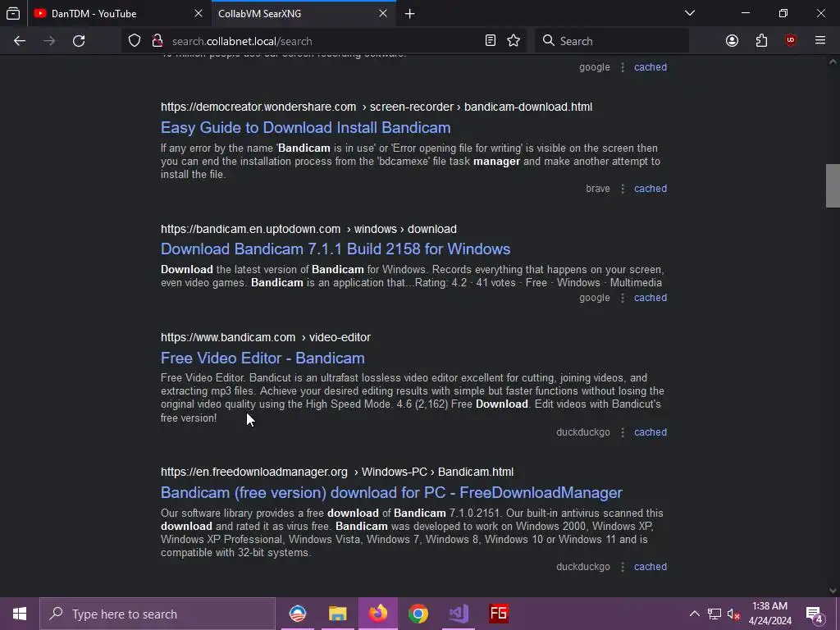The width and height of the screenshot is (840, 630).
Task: Click the scrollbar up arrow
Action: [x=833, y=62]
